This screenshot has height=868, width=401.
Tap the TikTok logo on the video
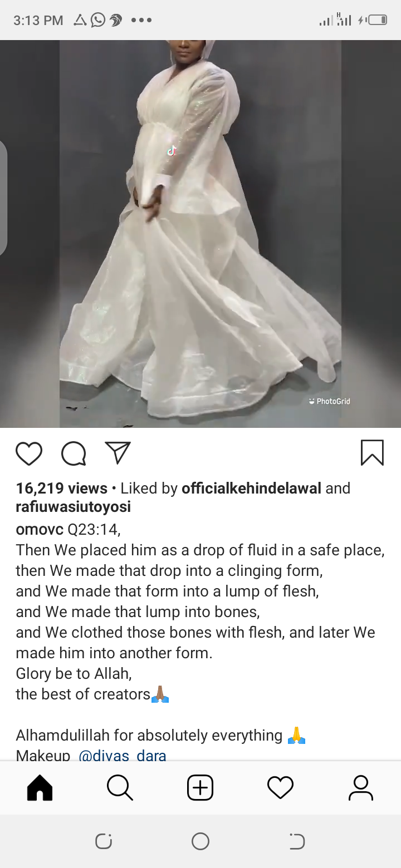click(172, 151)
